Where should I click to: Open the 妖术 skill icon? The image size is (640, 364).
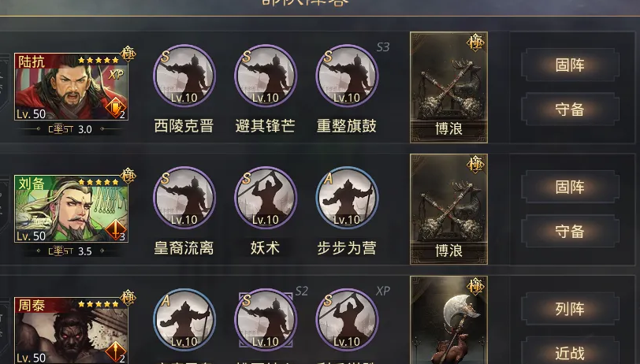coord(266,198)
